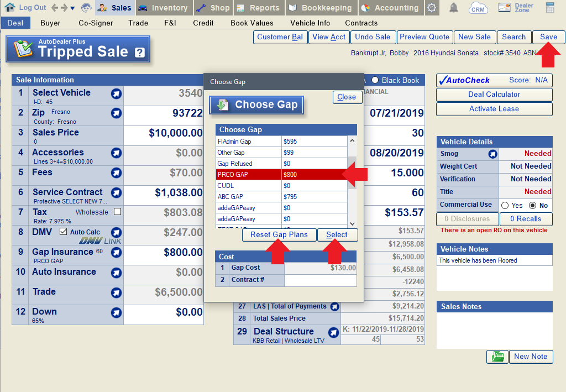Viewport: 566px width, 392px height.
Task: Click the Save button
Action: pos(548,37)
